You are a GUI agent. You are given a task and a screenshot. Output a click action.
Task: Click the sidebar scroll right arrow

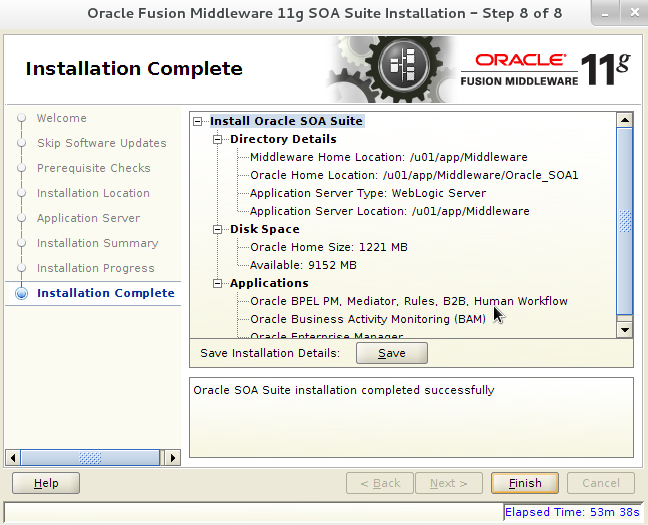(173, 458)
